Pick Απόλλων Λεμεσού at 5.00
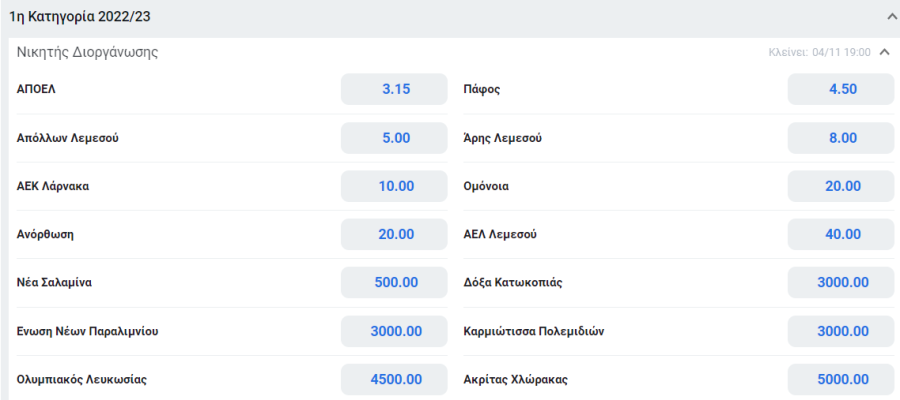Screen dimensions: 900x400 [394, 138]
